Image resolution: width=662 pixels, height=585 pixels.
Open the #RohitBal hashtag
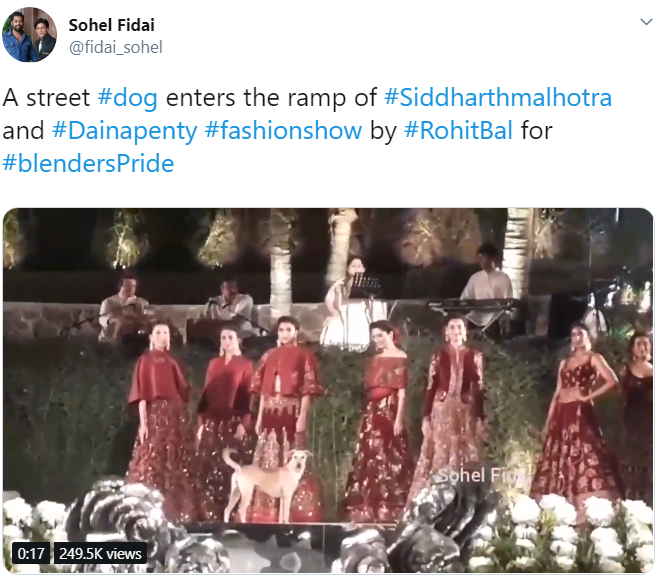point(459,130)
